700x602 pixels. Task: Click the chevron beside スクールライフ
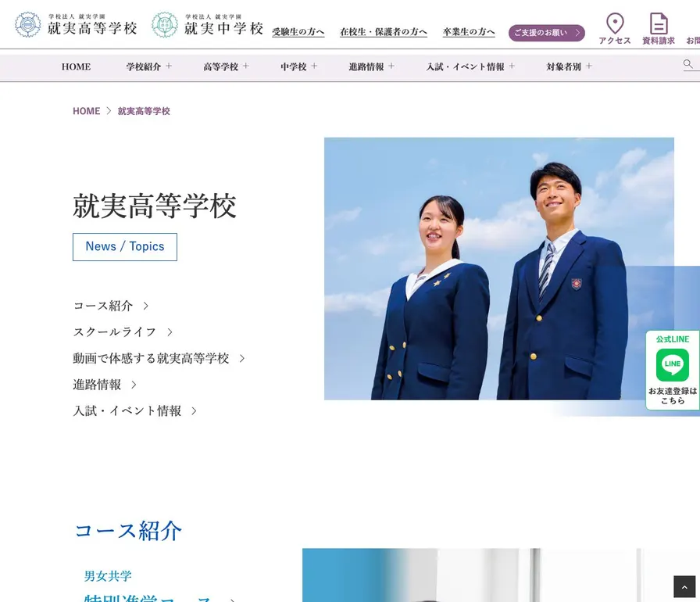[170, 332]
